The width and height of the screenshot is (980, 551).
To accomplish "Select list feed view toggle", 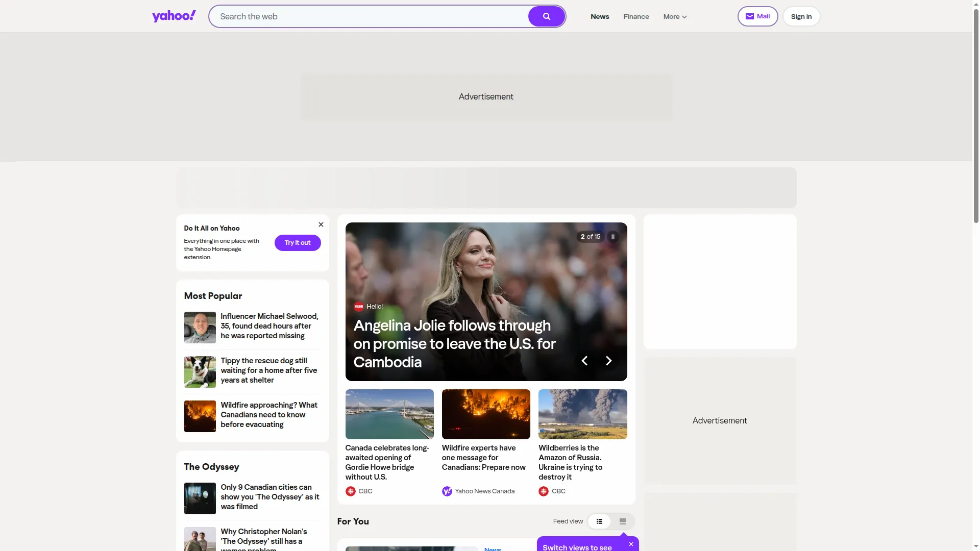I will 599,521.
